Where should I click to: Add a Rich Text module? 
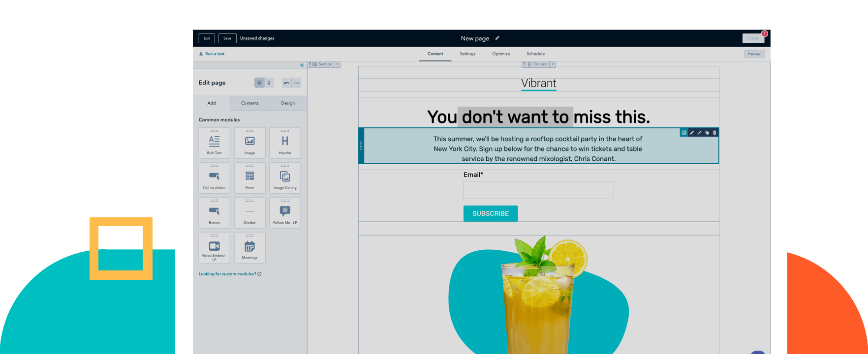coord(214,143)
